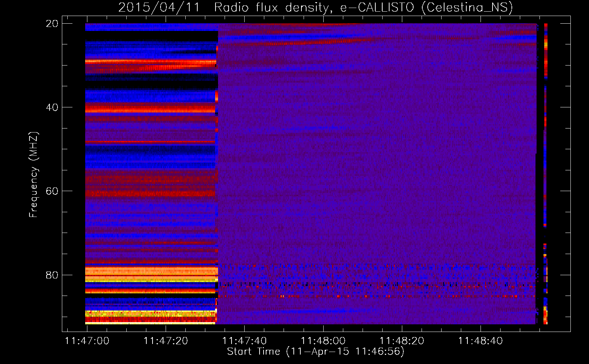This screenshot has height=364, width=589.
Task: Click the time label 11:48:20
Action: tap(402, 341)
